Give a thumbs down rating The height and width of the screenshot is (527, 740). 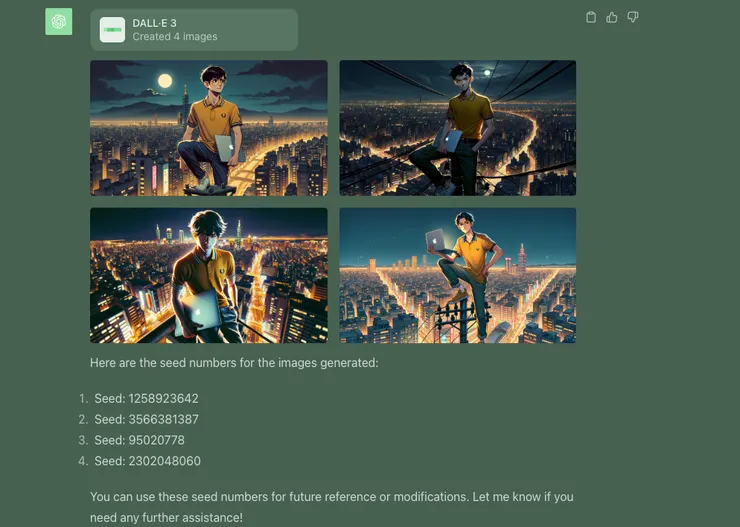[633, 17]
